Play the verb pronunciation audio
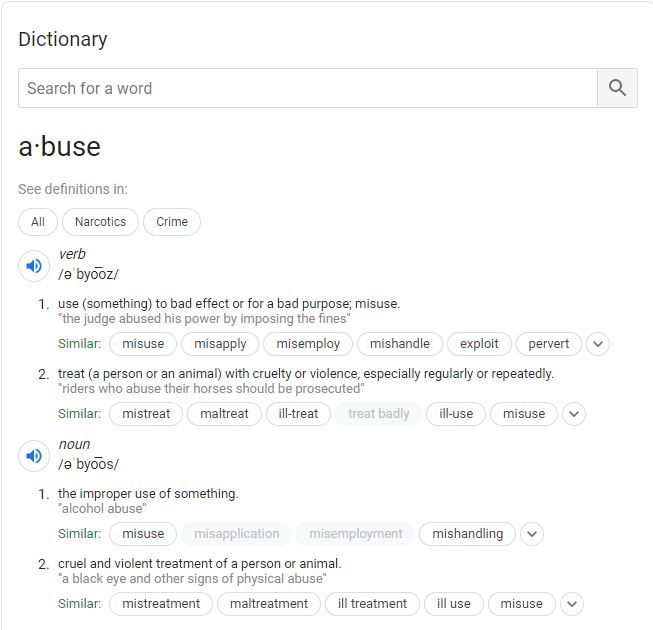The width and height of the screenshot is (653, 630). tap(34, 266)
